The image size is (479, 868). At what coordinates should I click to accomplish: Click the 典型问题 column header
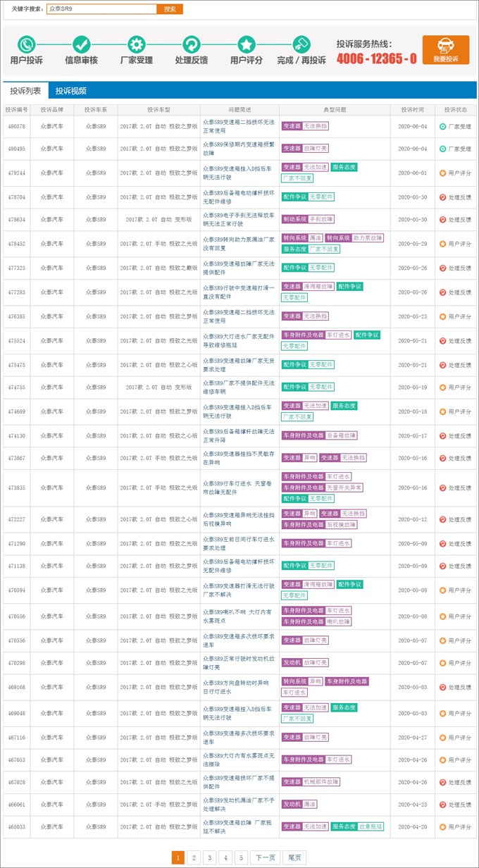(x=335, y=110)
